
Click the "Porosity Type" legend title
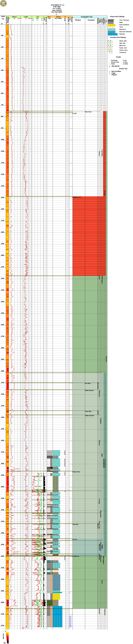click(123, 68)
